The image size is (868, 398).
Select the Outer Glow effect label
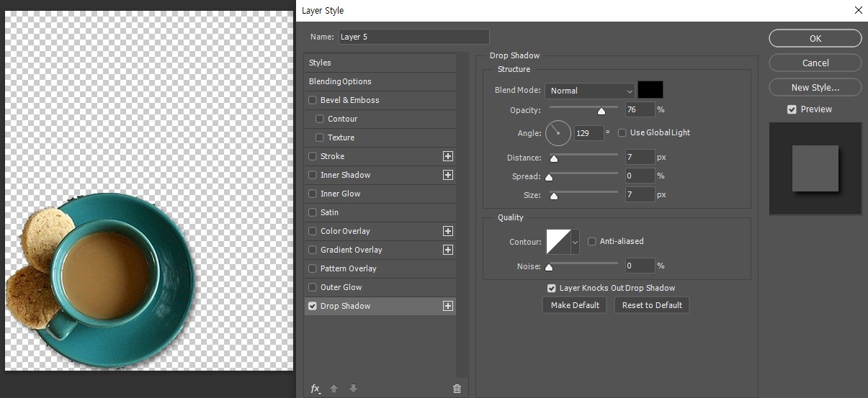click(x=341, y=287)
